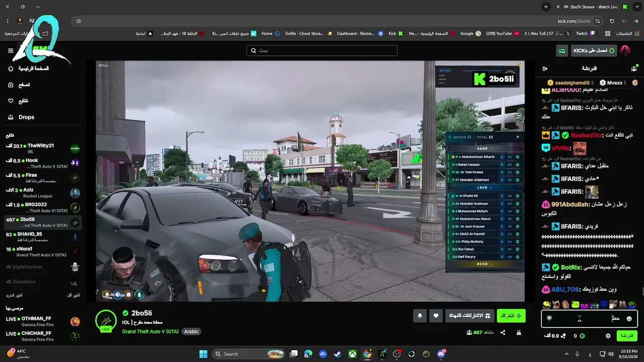Open chat viewers list icon
This screenshot has height=362, width=644.
(634, 68)
